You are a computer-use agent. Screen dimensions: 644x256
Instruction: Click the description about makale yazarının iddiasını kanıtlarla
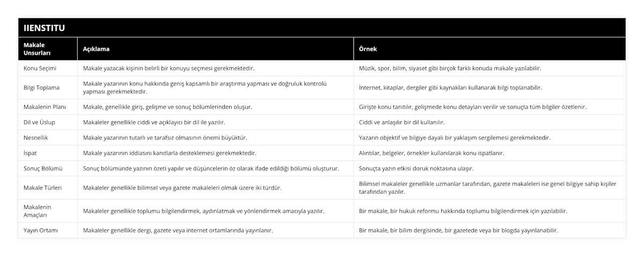[170, 153]
